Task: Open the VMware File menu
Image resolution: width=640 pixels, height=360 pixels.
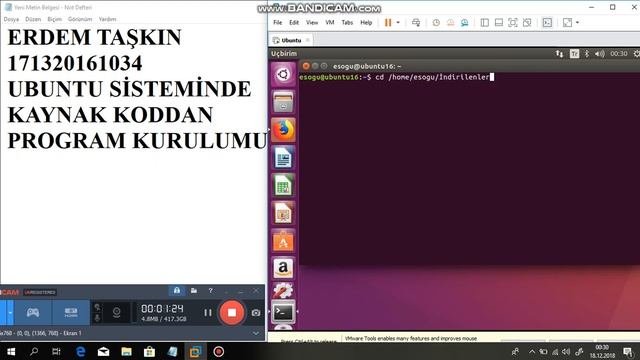Action: click(x=278, y=22)
